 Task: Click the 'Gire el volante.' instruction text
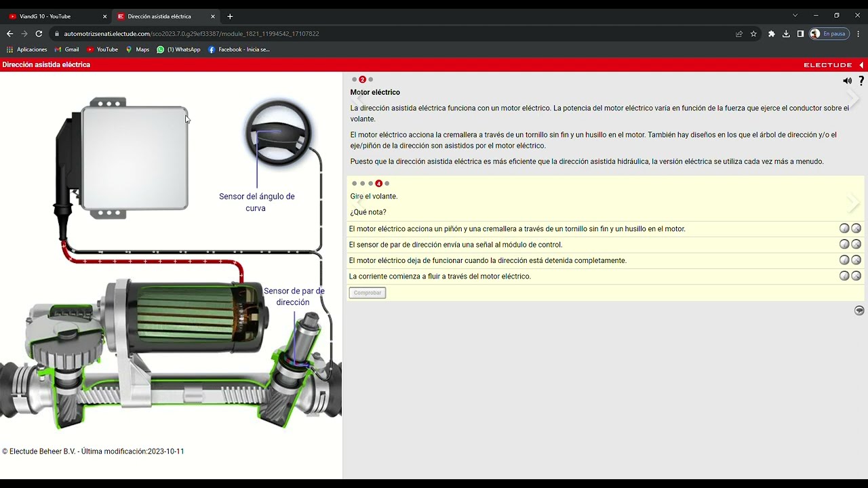(x=374, y=197)
